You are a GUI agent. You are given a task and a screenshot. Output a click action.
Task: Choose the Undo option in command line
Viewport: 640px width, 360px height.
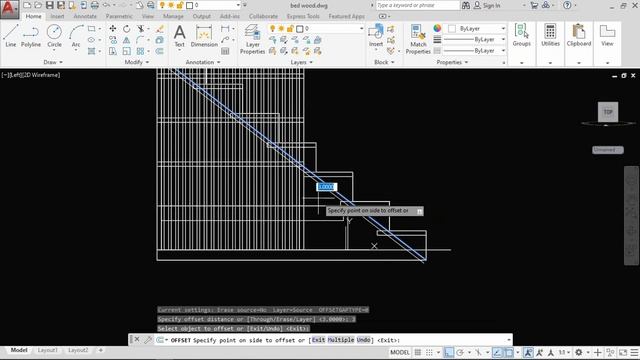tap(363, 340)
